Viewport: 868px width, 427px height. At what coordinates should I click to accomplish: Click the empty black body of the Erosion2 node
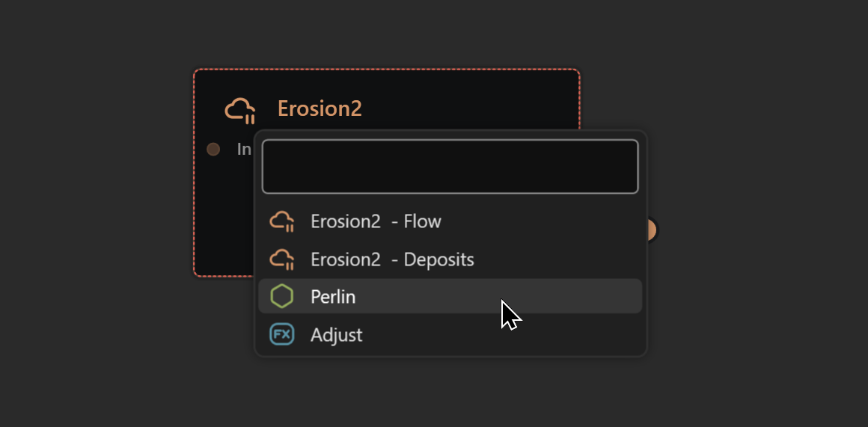point(224,224)
